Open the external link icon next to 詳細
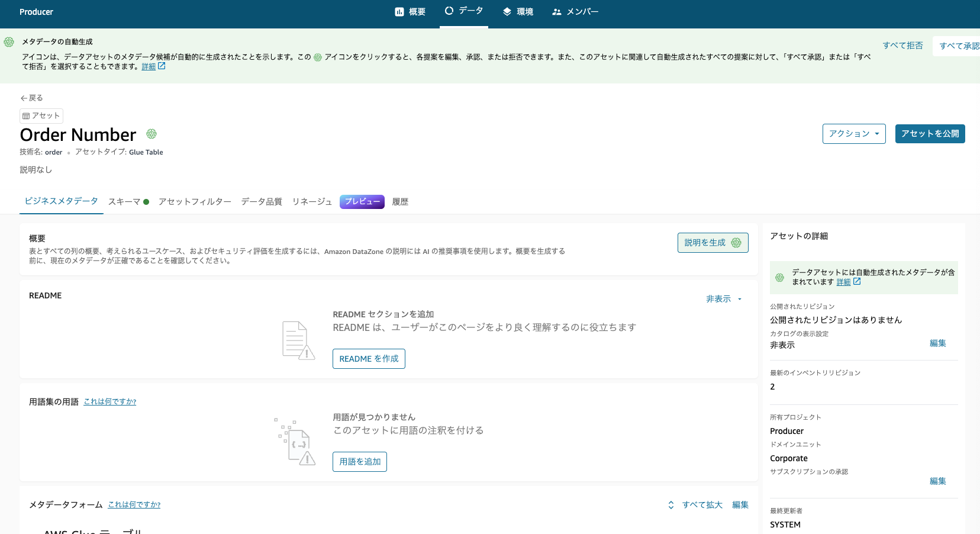This screenshot has width=980, height=534. coord(162,66)
